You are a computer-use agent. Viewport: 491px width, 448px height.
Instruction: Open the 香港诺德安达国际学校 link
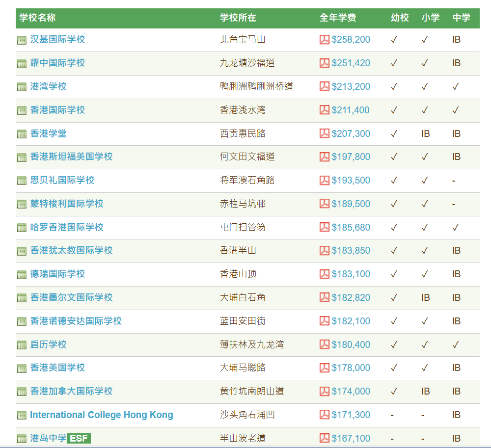(x=76, y=321)
